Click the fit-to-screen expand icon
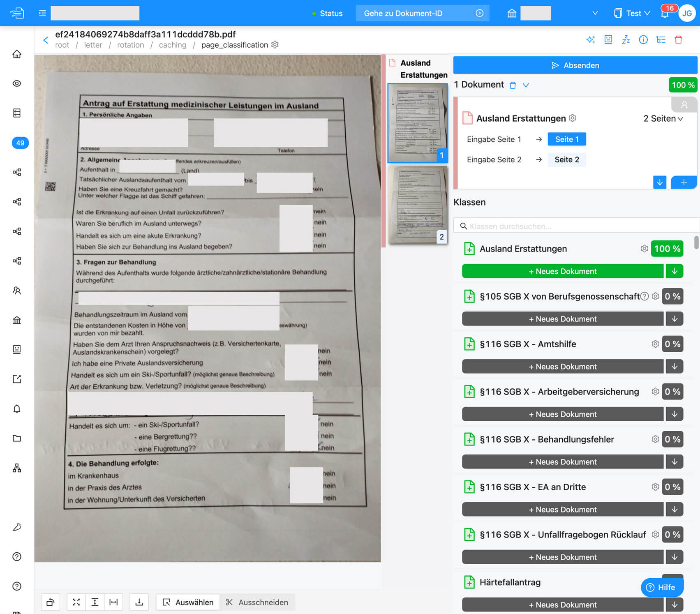Viewport: 700px width, 614px height. coord(76,602)
